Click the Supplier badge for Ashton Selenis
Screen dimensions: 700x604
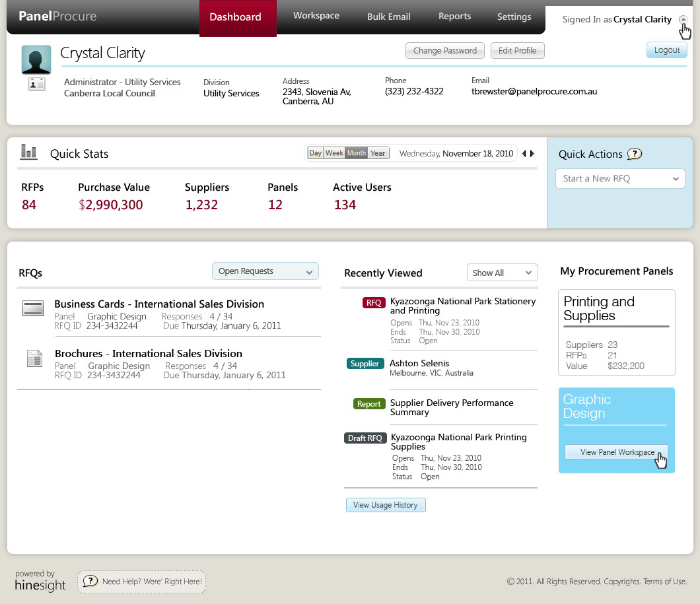[365, 364]
